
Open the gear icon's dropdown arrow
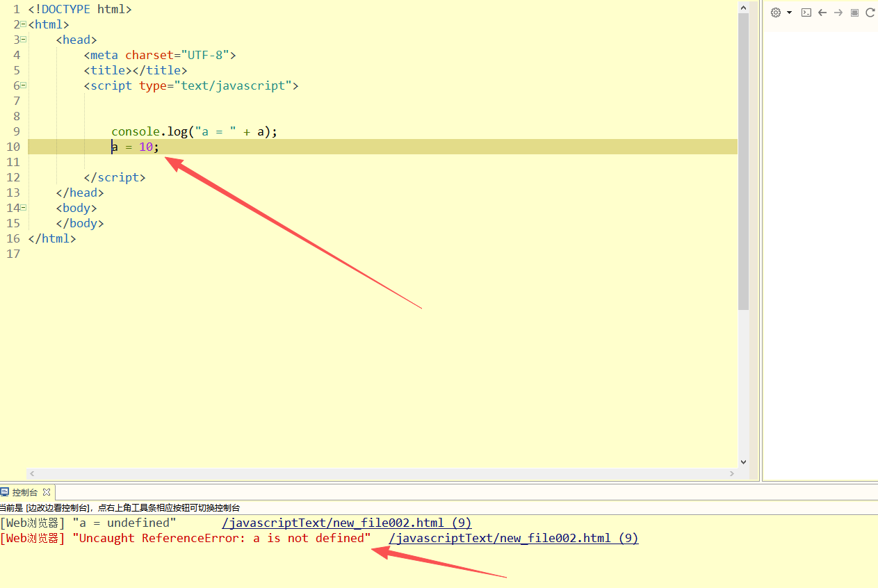coord(790,13)
